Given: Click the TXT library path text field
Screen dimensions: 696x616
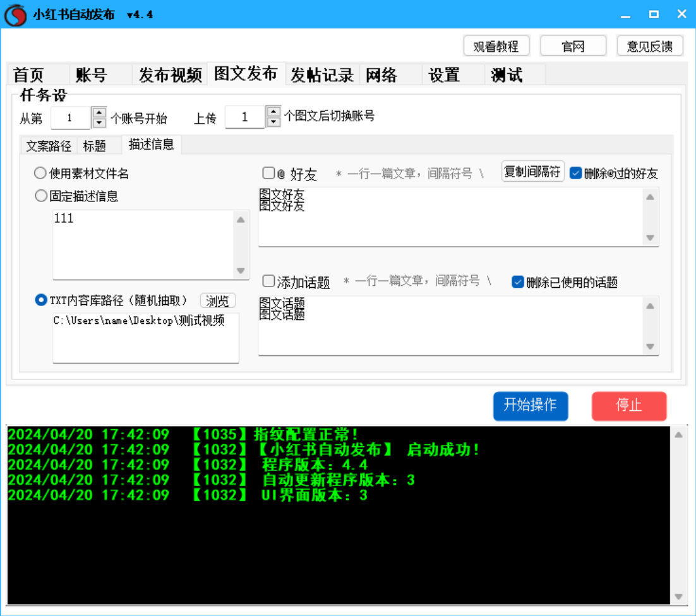Looking at the screenshot, I should click(x=146, y=338).
